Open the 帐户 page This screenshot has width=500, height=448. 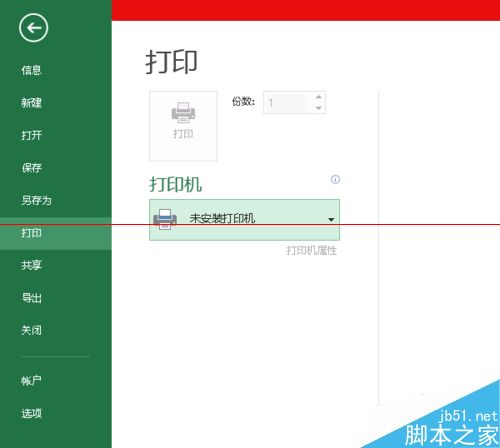click(x=31, y=380)
